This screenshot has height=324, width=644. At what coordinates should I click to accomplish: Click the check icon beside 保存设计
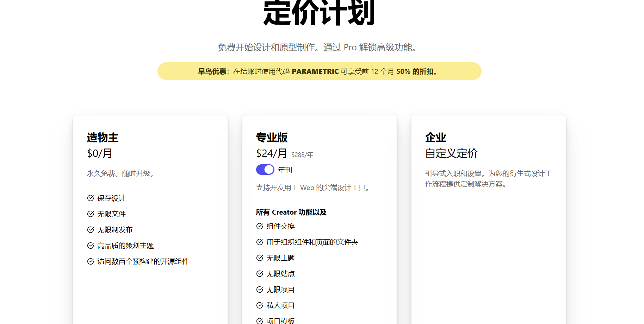(91, 198)
